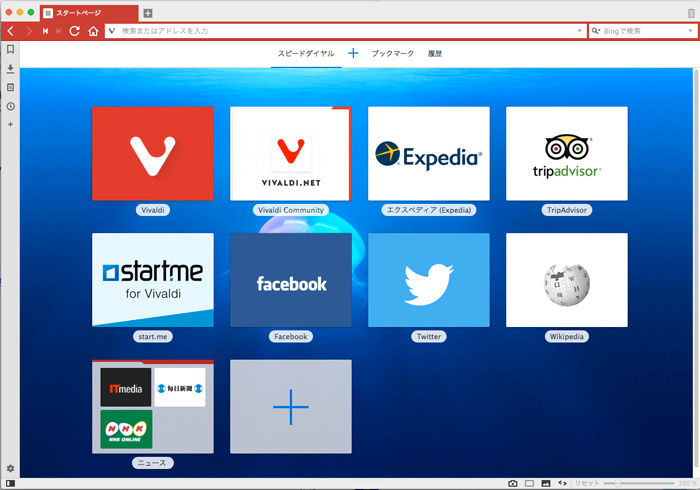The width and height of the screenshot is (700, 490).
Task: Expand the address bar history dropdown
Action: pyautogui.click(x=579, y=31)
